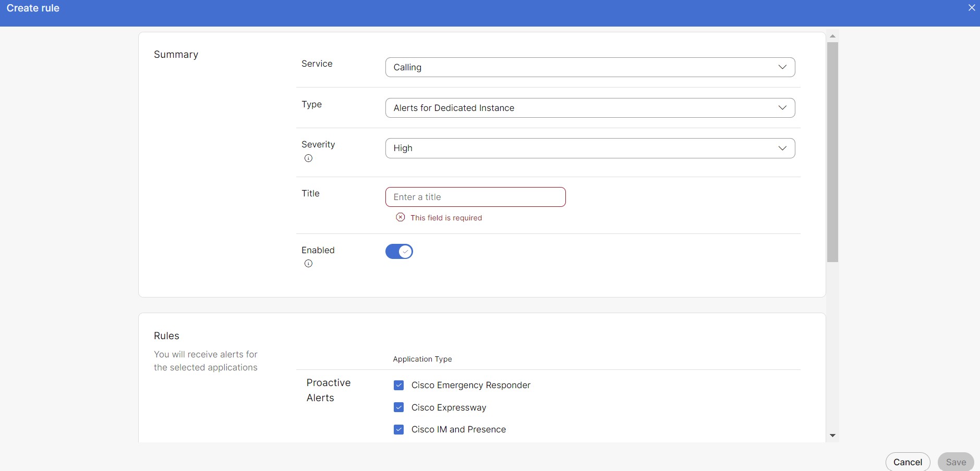Viewport: 980px width, 471px height.
Task: Click the Create rule dialog title
Action: [33, 8]
